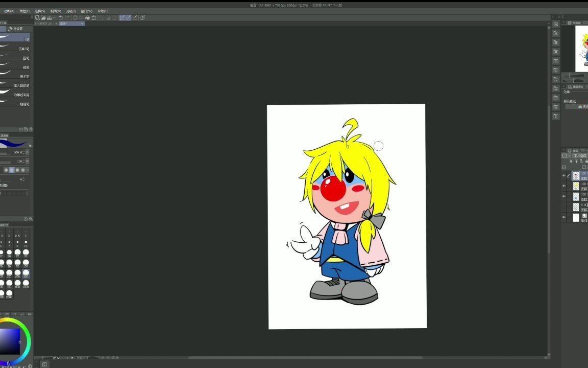Image resolution: width=588 pixels, height=368 pixels.
Task: Click the opacity dynamics button beside 100
Action: 28,161
